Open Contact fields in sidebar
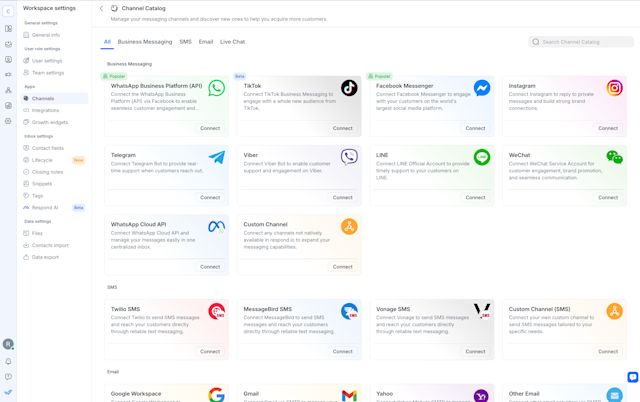The height and width of the screenshot is (402, 640). [x=54, y=148]
